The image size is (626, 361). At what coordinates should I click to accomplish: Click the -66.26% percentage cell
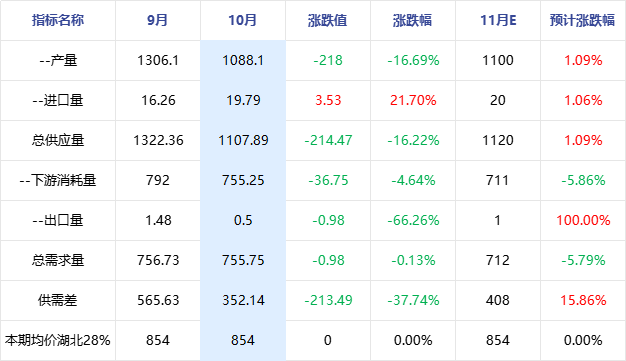click(413, 220)
